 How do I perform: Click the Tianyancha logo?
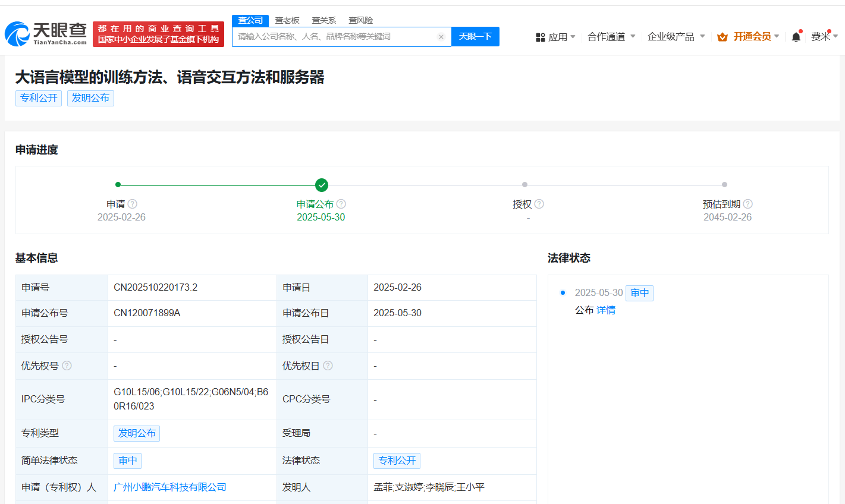tap(46, 34)
